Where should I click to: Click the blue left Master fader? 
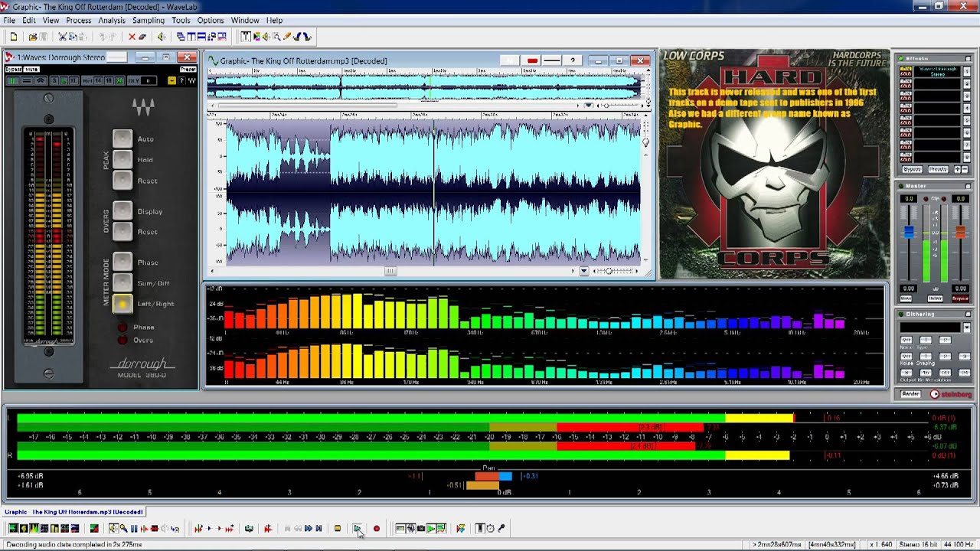click(909, 233)
